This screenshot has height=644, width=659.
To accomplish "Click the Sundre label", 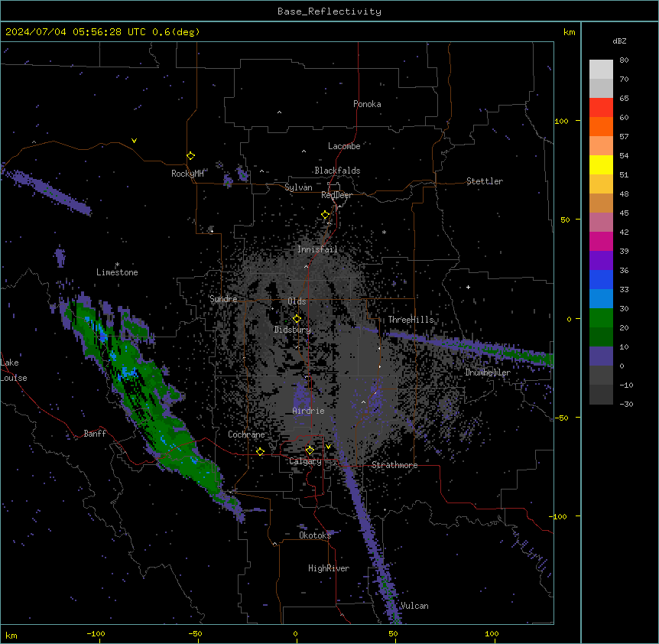I will (223, 299).
